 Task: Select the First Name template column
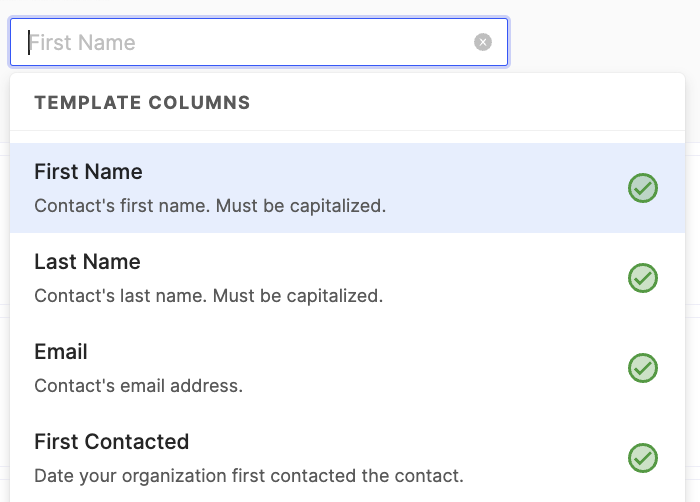88,172
